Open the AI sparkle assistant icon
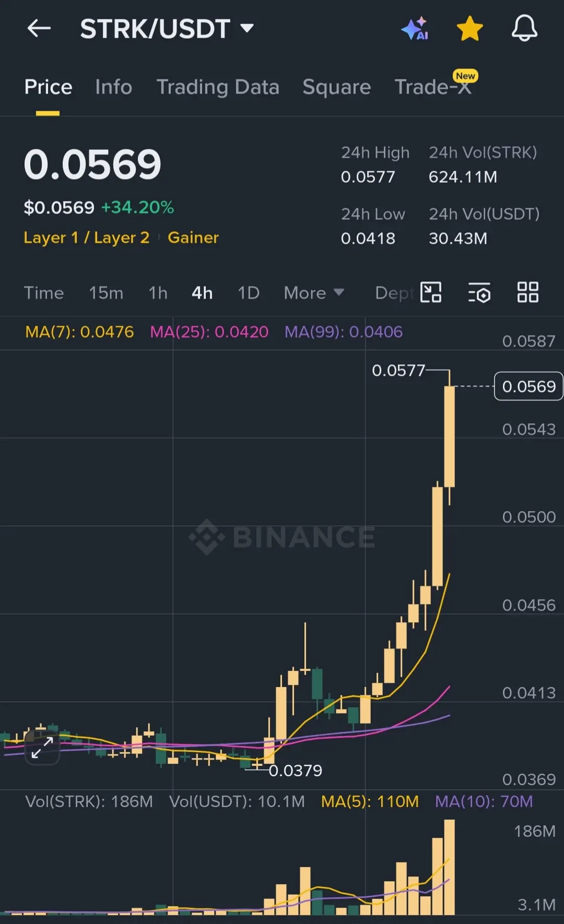 tap(415, 28)
